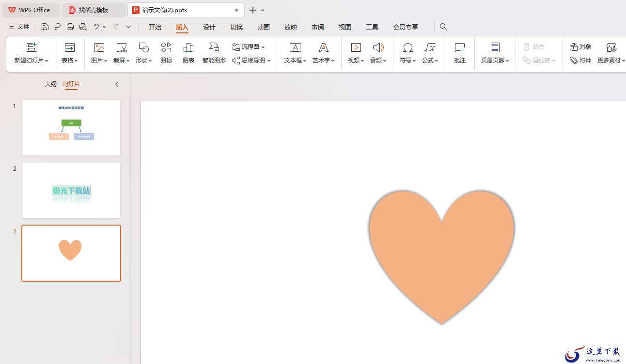
Task: Switch to the 审阅 ribbon tab
Action: [x=318, y=27]
